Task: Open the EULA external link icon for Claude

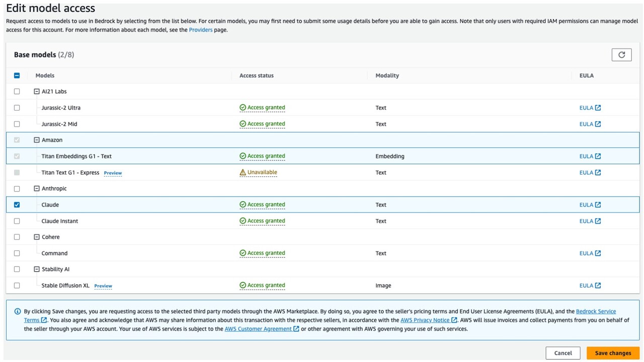Action: pyautogui.click(x=598, y=205)
